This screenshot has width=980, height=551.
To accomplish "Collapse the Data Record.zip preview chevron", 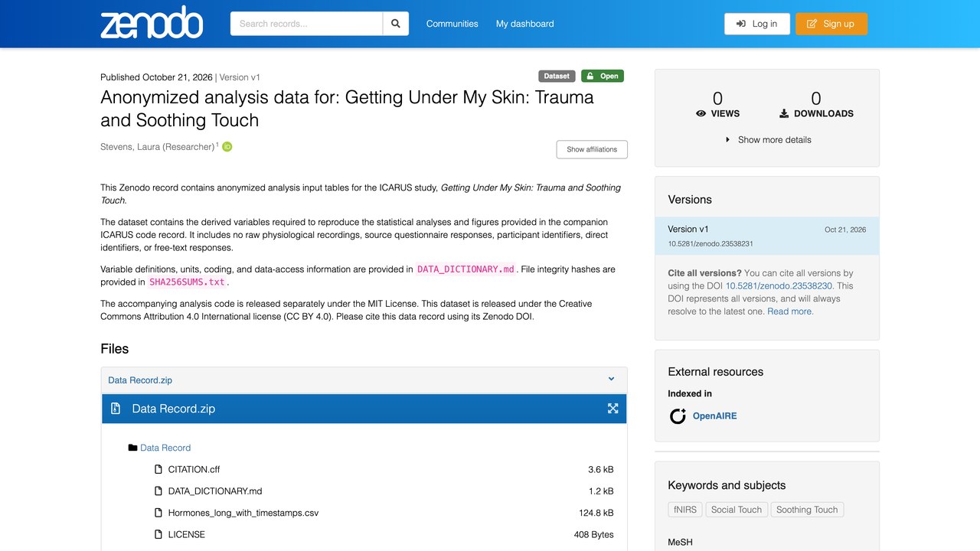I will tap(611, 379).
